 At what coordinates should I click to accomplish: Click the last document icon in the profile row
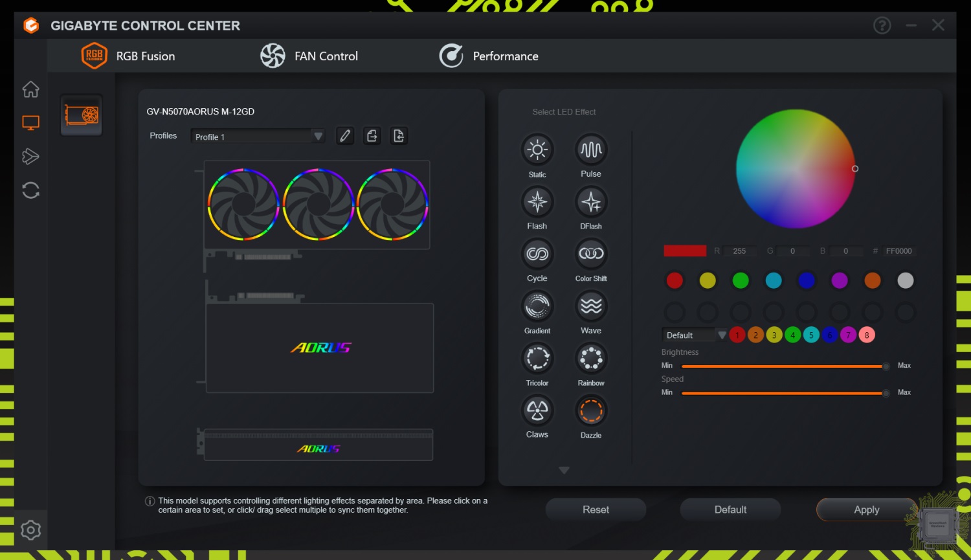pyautogui.click(x=399, y=135)
